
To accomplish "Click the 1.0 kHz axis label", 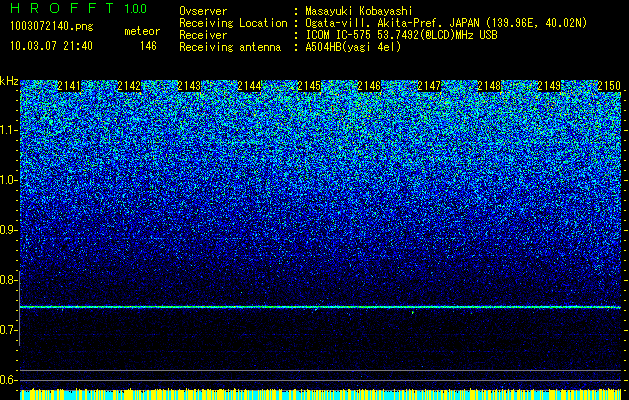I will tap(9, 180).
